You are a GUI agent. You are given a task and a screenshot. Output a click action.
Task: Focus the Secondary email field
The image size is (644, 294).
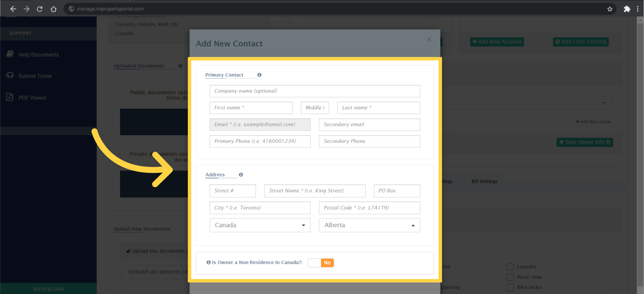pyautogui.click(x=369, y=125)
